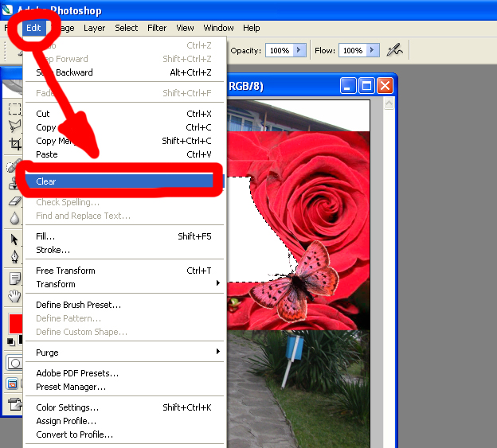Image resolution: width=497 pixels, height=448 pixels.
Task: Maximize the RGB/8 document window
Action: click(366, 86)
